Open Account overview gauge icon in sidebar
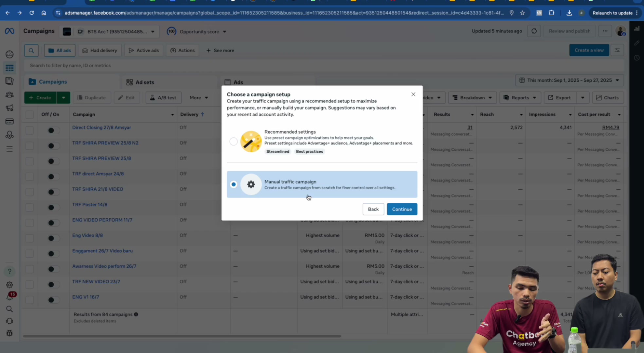Screen dimensions: 644x353 9,54
